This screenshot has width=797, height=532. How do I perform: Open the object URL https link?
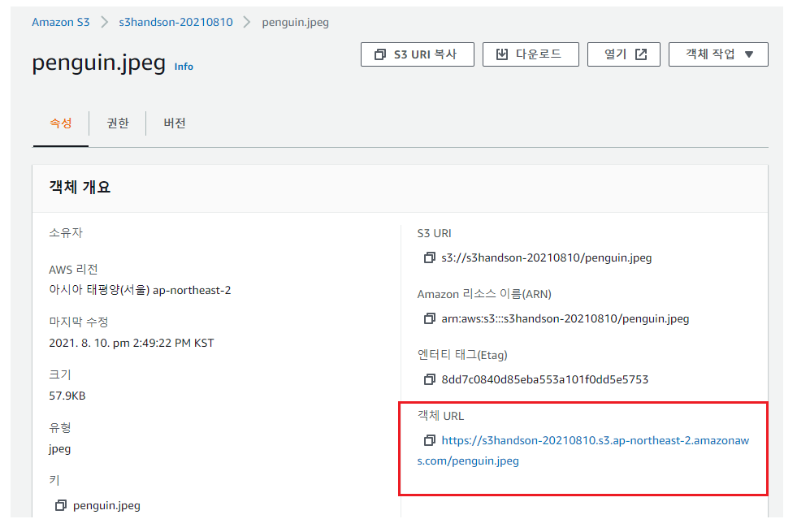[583, 451]
